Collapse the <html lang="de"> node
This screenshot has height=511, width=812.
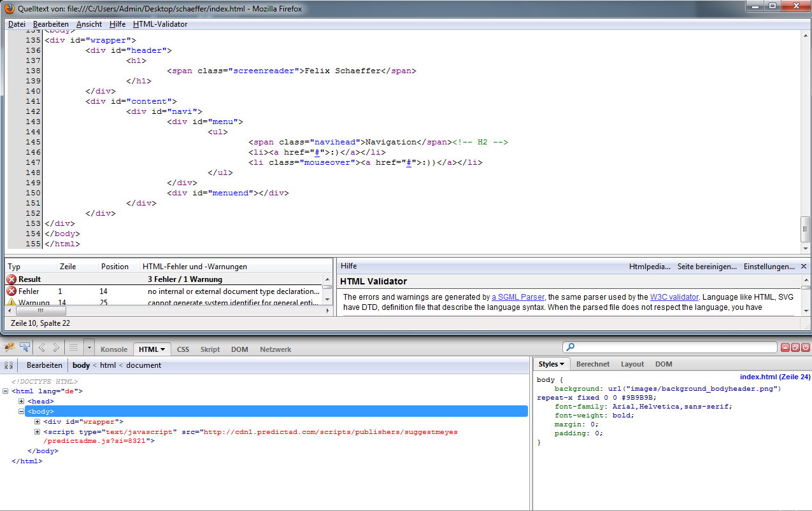pos(6,391)
